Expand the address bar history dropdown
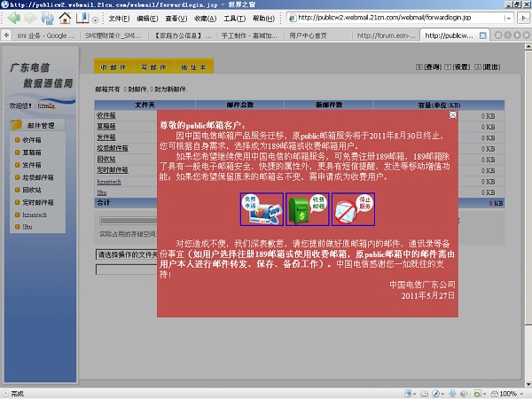 coord(508,18)
